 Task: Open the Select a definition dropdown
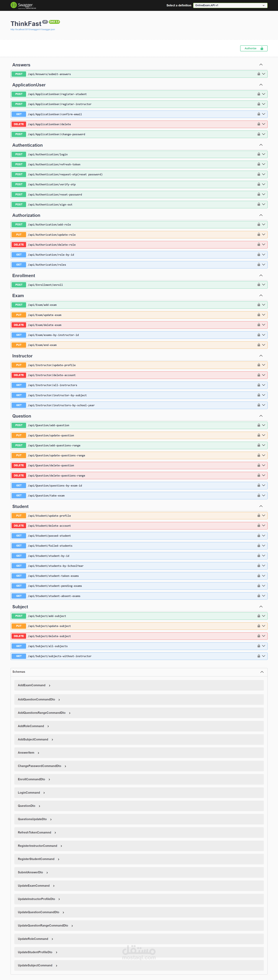pyautogui.click(x=230, y=5)
